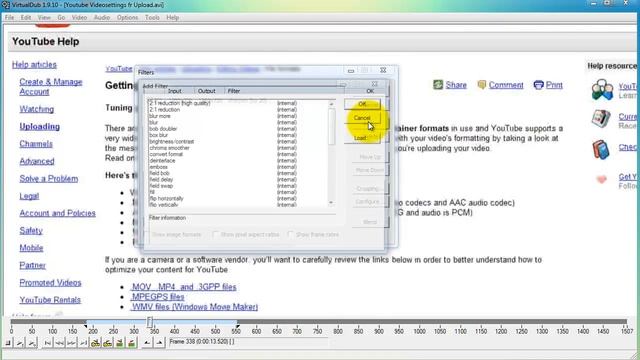Go to the previous keyframe
The image size is (640, 360).
tap(96, 343)
